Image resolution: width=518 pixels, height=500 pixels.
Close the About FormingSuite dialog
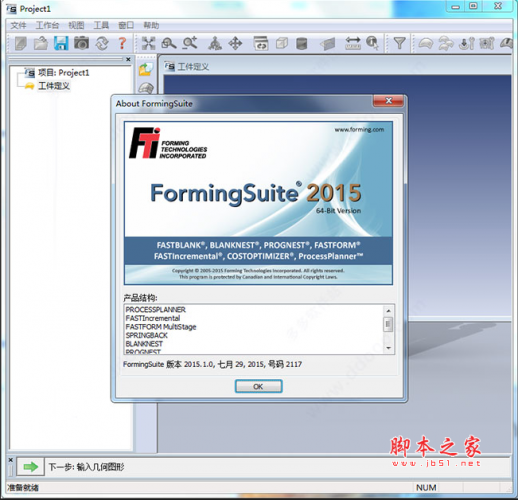point(388,101)
